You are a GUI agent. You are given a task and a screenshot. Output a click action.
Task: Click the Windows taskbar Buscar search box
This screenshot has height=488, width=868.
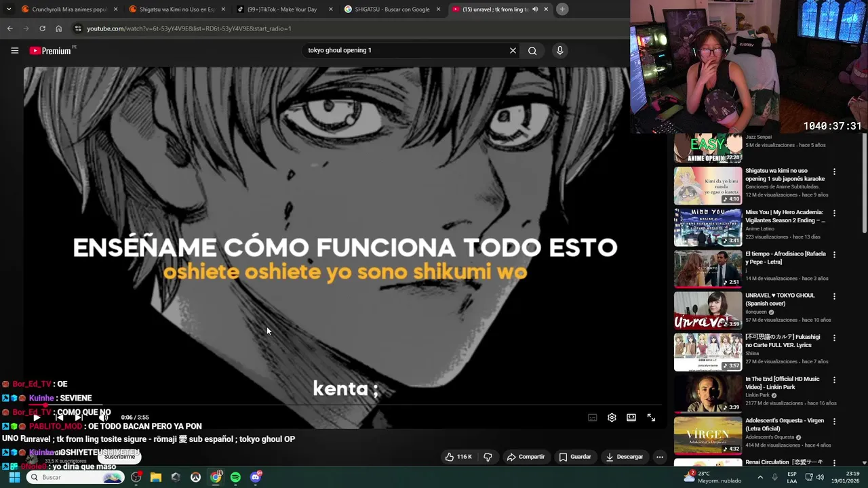[x=75, y=477]
